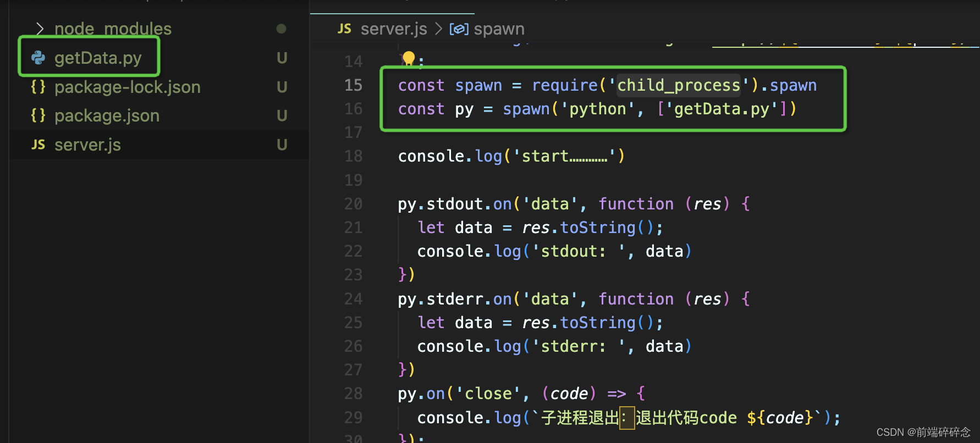This screenshot has height=443, width=980.
Task: Click the braces icon next to package.json
Action: click(x=38, y=115)
